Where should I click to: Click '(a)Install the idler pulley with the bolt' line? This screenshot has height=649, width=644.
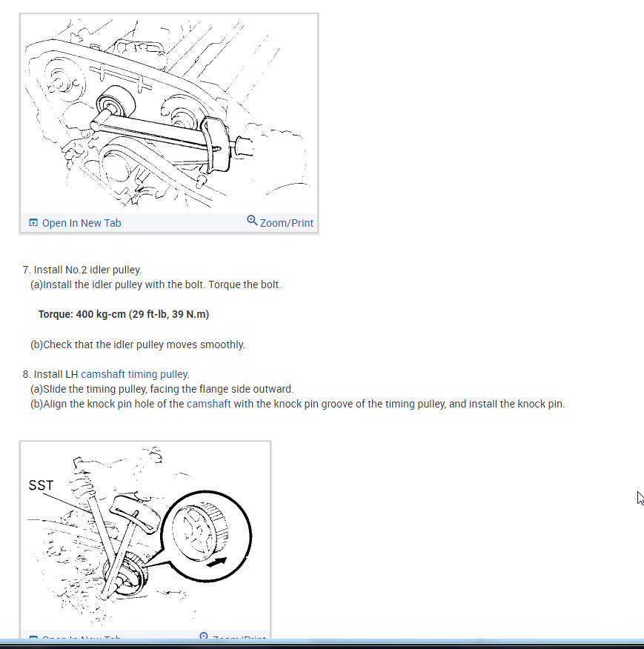156,284
